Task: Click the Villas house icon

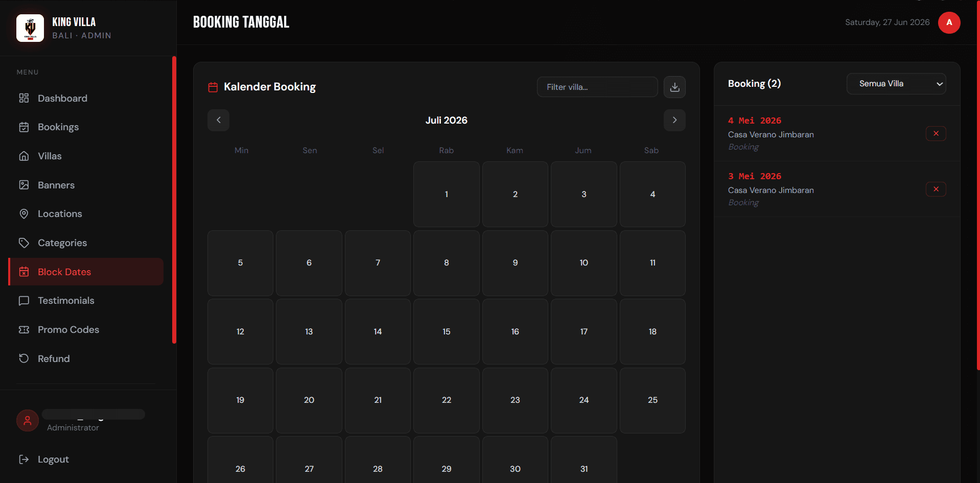Action: click(24, 156)
